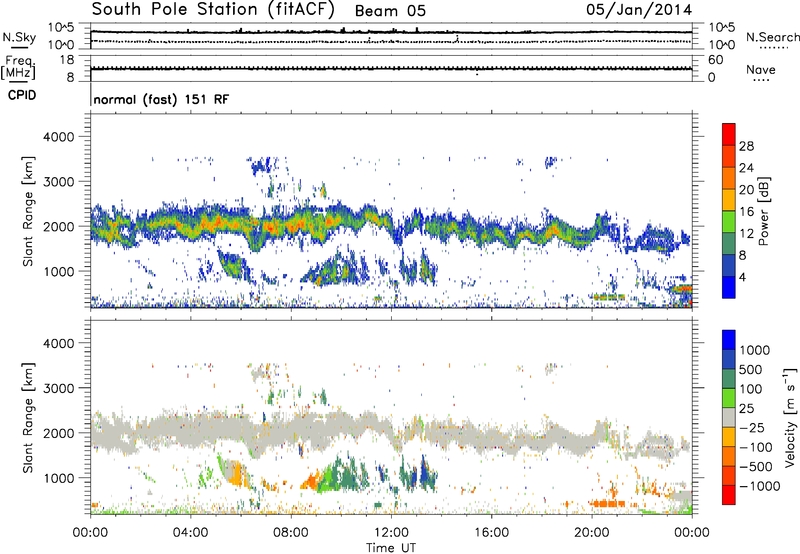Click the yellow-orange 16-20 dB Power swatch

pos(729,199)
